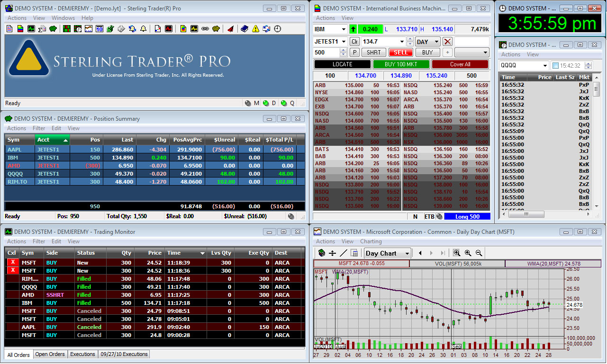Image resolution: width=607 pixels, height=364 pixels.
Task: Cancel the MSFT order placed at 11:18:39
Action: [x=13, y=262]
